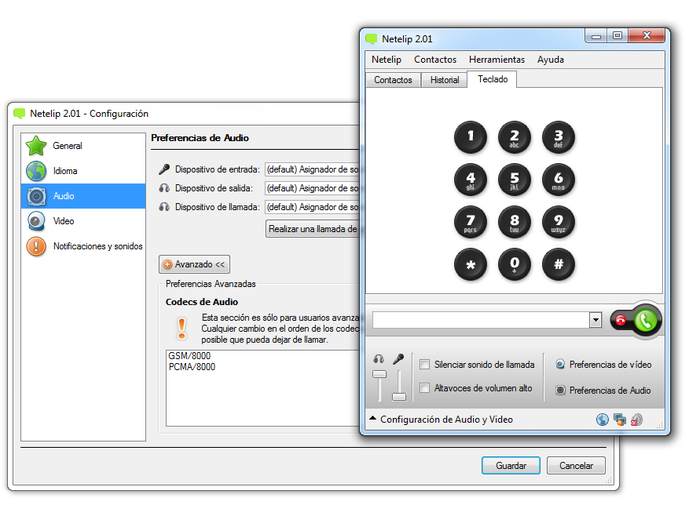Click the globe icon in Netelip status bar

602,420
